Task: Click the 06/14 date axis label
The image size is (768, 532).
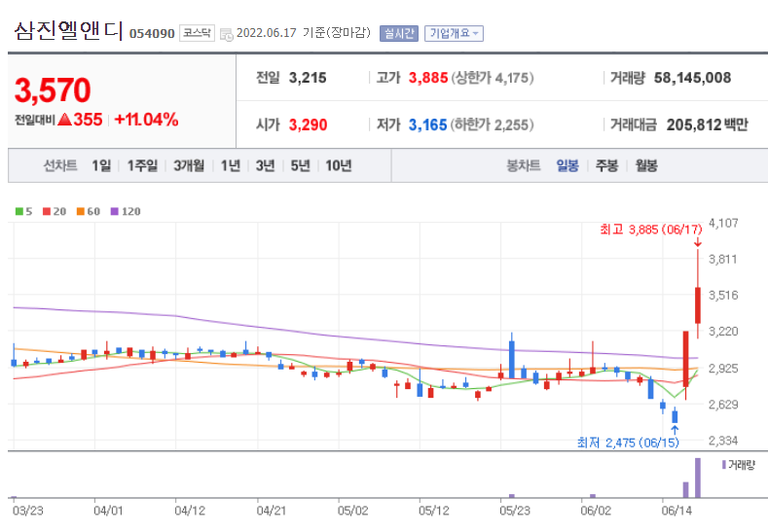Action: pyautogui.click(x=677, y=511)
